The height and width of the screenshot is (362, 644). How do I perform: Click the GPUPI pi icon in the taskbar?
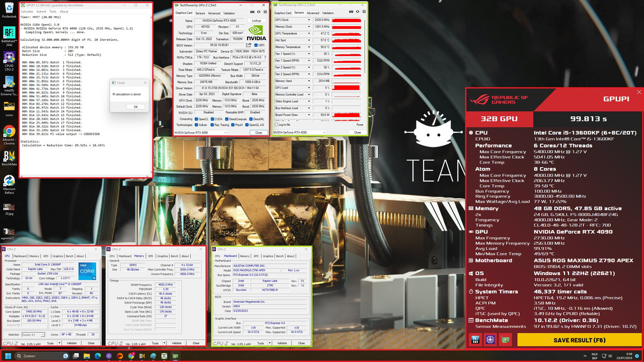164,356
